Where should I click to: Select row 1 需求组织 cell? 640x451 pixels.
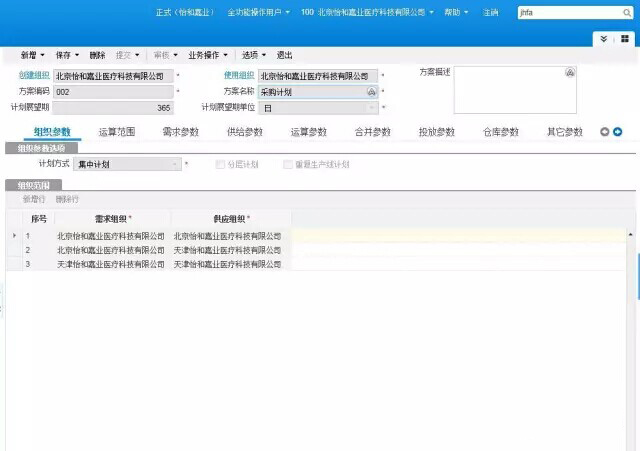point(111,236)
